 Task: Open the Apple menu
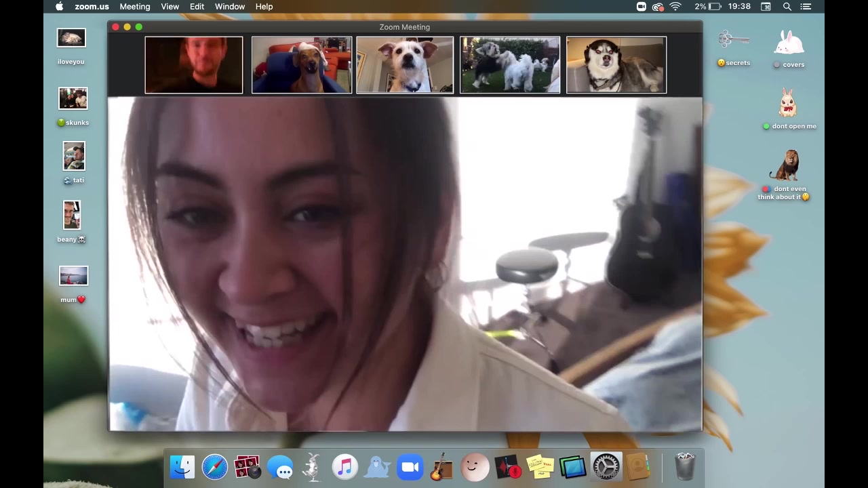point(59,7)
